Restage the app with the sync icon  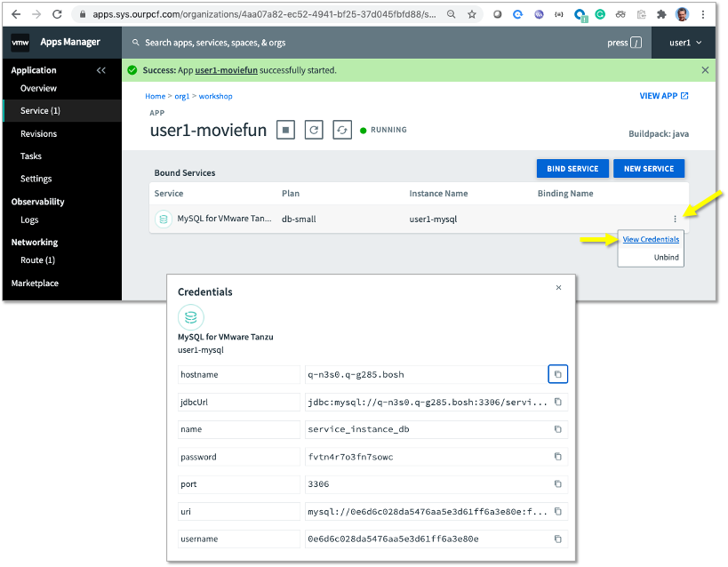[x=342, y=130]
